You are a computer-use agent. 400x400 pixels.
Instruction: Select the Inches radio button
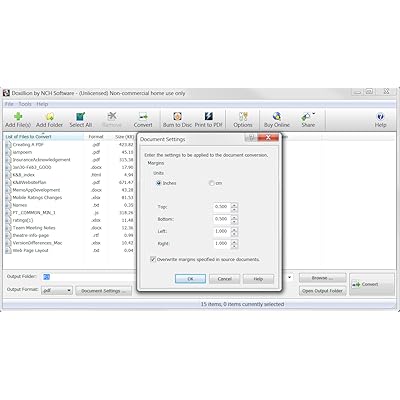pos(159,183)
